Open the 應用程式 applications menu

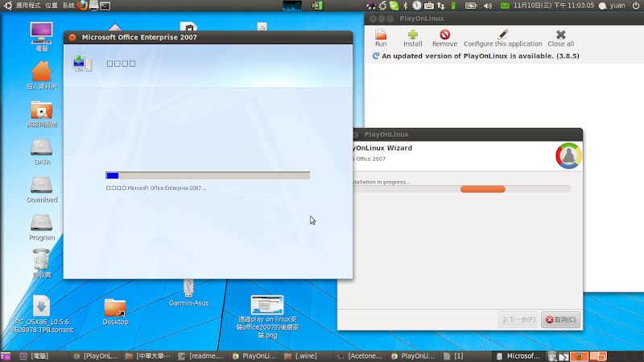pyautogui.click(x=28, y=6)
